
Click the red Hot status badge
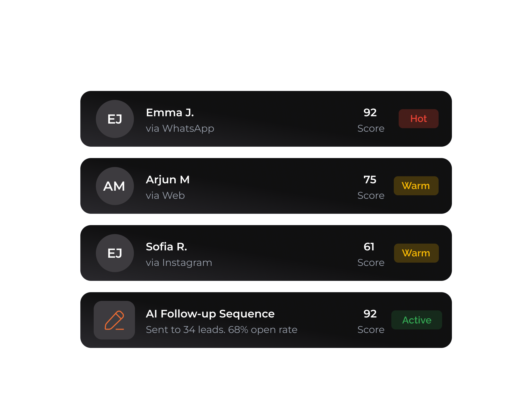418,119
